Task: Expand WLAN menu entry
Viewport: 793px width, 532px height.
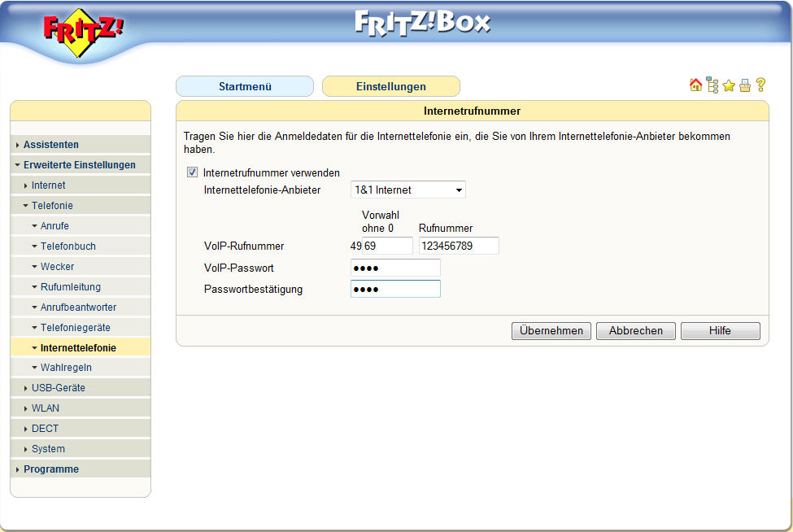Action: click(81, 408)
